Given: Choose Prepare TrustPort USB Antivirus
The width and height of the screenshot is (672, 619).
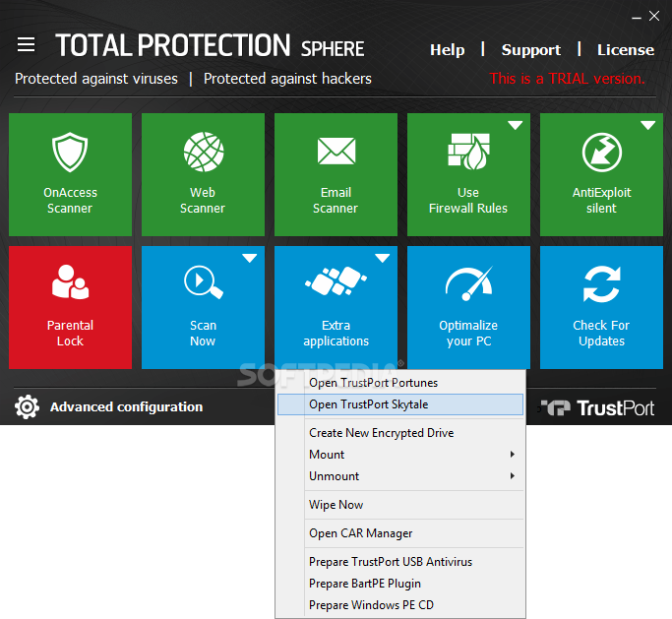Looking at the screenshot, I should pos(400,562).
